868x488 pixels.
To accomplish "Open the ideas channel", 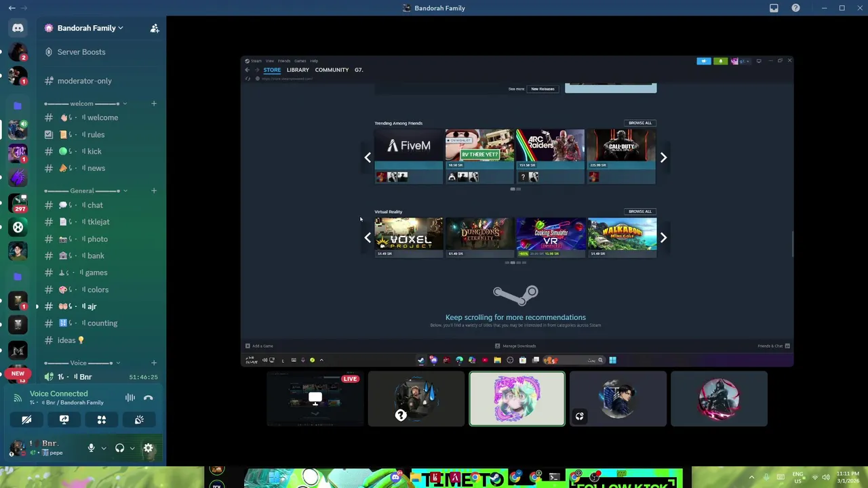I will (x=102, y=340).
